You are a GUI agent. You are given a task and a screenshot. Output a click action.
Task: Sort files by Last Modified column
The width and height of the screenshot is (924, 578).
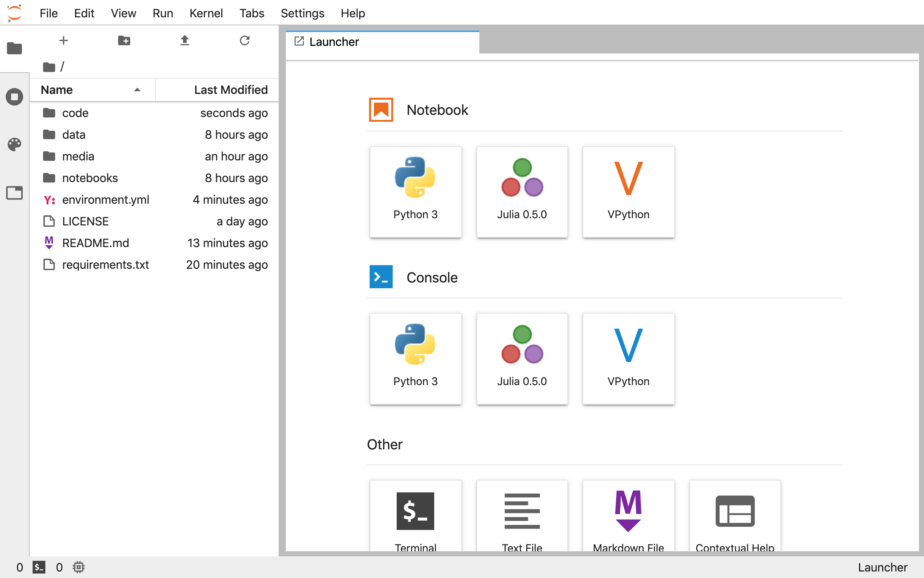(x=217, y=90)
